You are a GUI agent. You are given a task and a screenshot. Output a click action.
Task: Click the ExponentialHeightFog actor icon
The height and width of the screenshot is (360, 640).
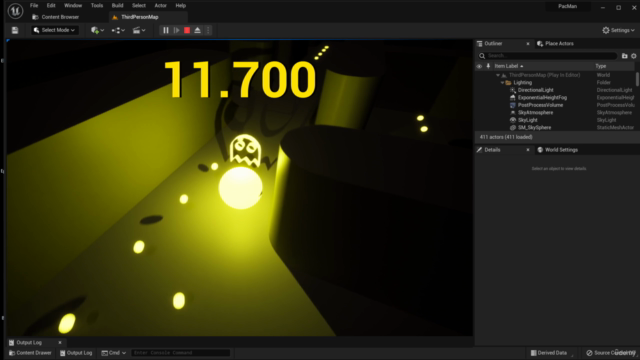coord(513,98)
